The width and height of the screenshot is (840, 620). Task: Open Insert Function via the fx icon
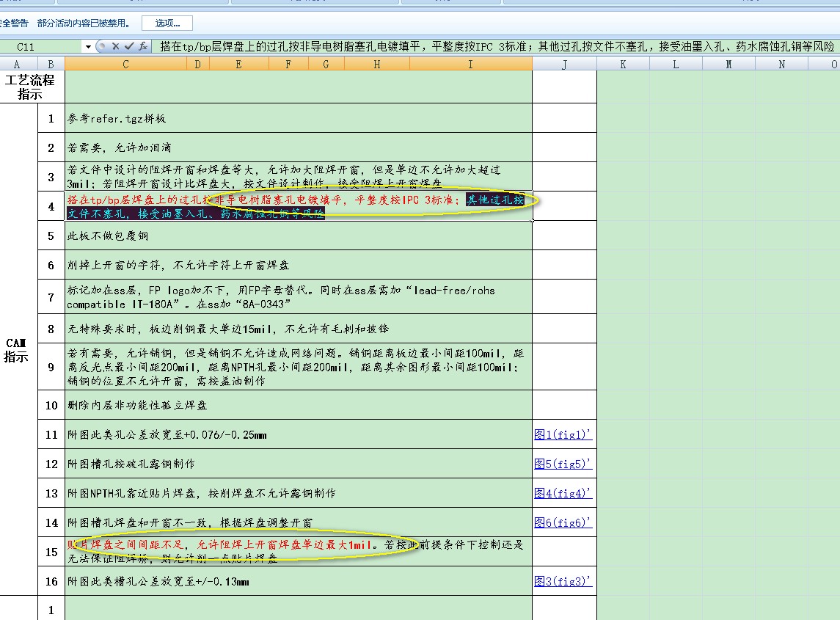[x=143, y=47]
